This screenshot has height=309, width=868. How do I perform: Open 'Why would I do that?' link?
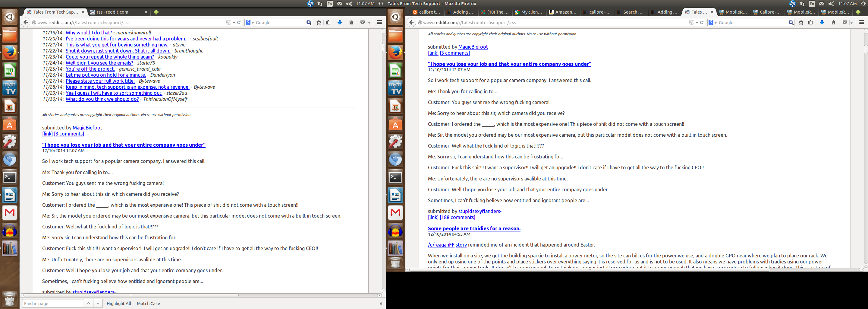point(89,32)
